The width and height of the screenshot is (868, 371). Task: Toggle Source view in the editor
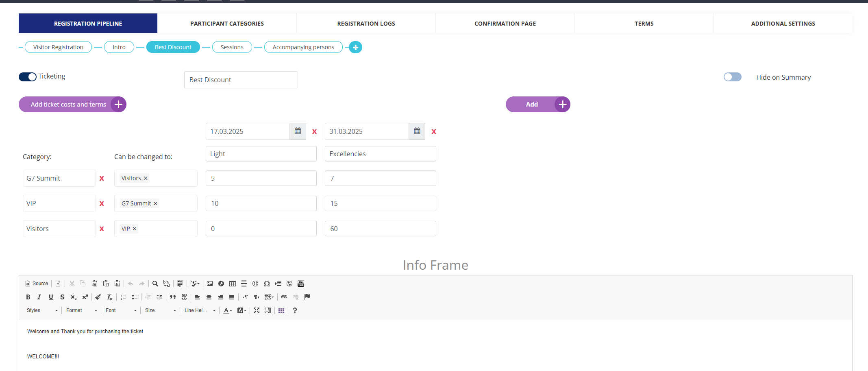tap(37, 284)
